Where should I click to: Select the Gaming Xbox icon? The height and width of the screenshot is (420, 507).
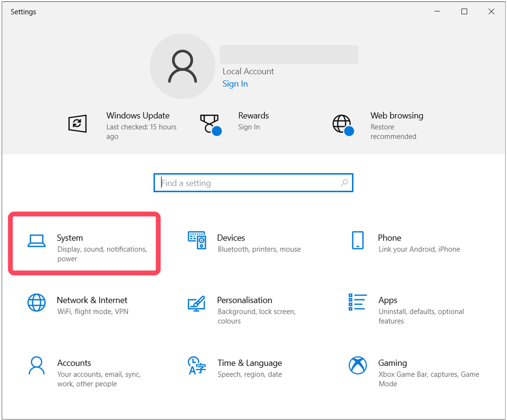[358, 365]
